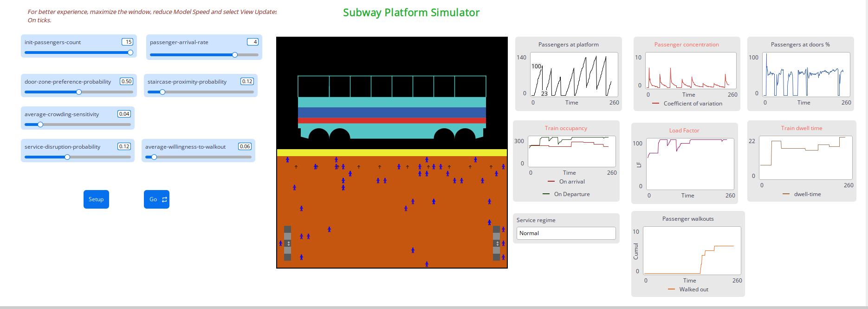Click the right staircase arrow icon

(x=498, y=243)
